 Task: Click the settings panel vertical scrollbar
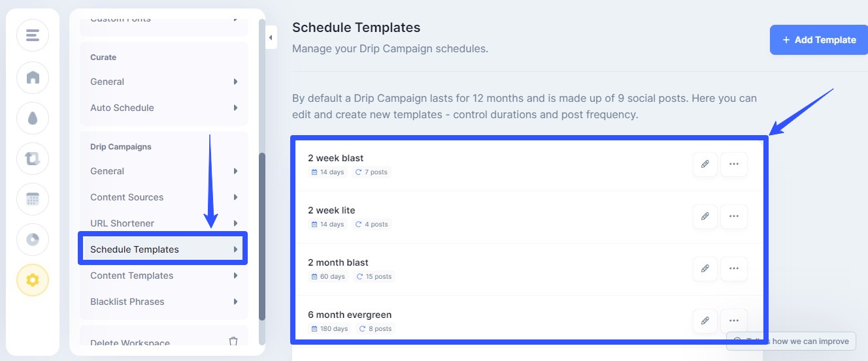pyautogui.click(x=262, y=235)
